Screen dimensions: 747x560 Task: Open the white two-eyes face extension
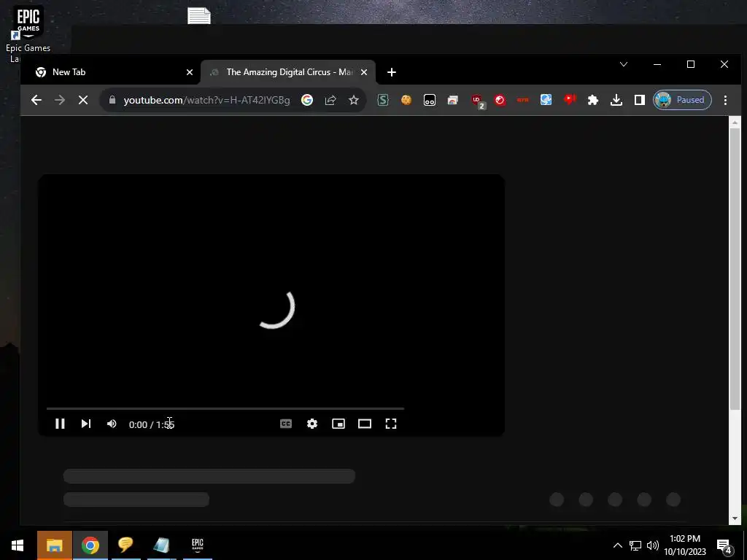coord(429,99)
